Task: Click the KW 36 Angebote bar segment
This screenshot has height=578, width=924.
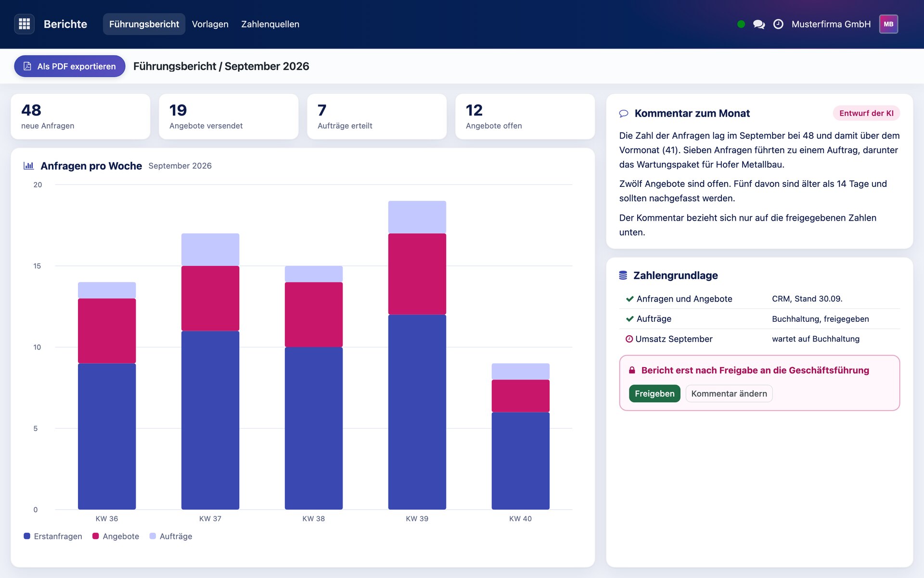Action: [107, 331]
